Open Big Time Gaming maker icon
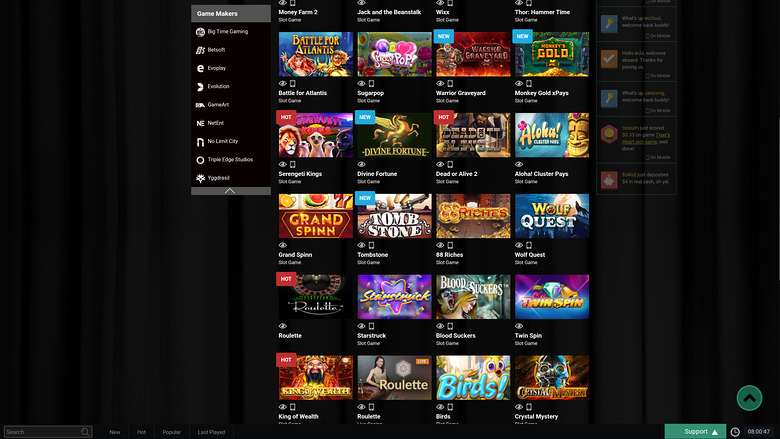This screenshot has height=439, width=780. pos(200,32)
